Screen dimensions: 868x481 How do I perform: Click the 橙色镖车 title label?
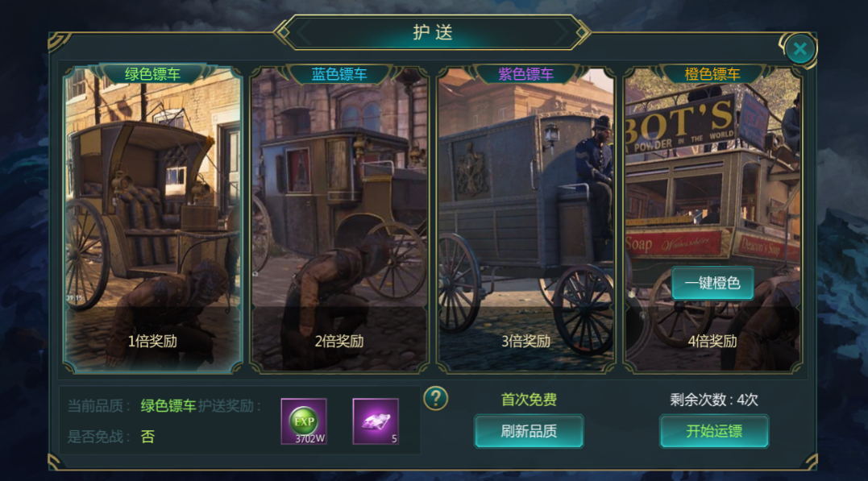(x=712, y=74)
